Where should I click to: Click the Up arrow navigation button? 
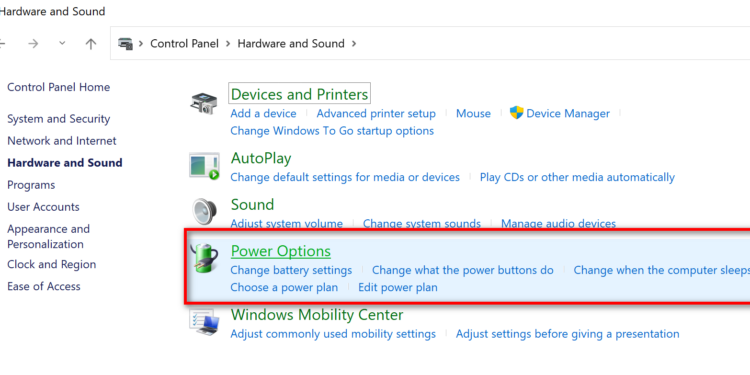click(x=90, y=44)
